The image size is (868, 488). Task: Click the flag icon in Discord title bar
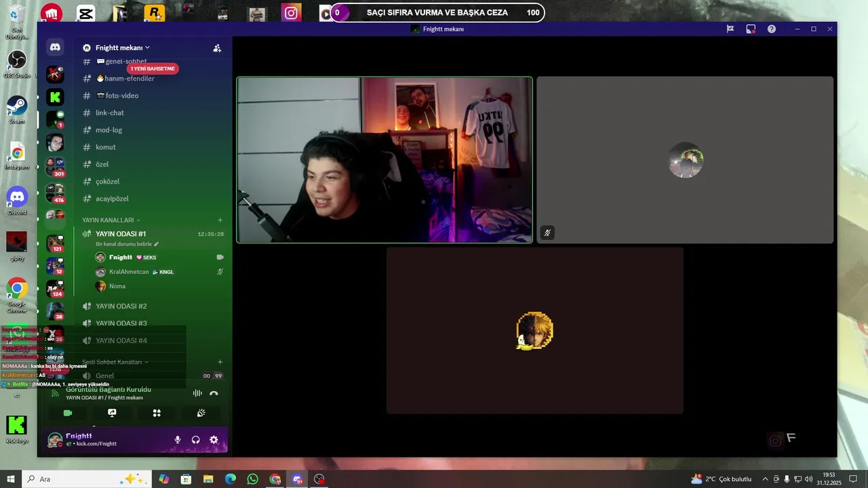[730, 29]
